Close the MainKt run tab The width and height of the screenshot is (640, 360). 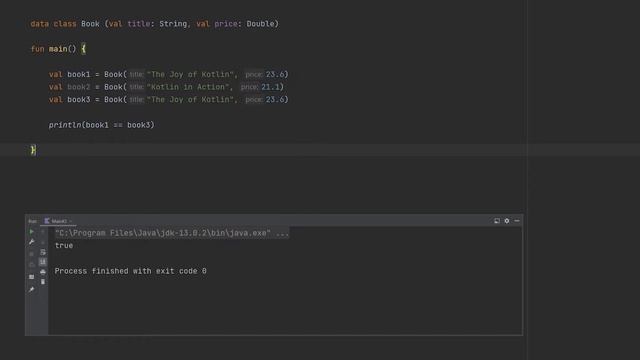tap(71, 221)
